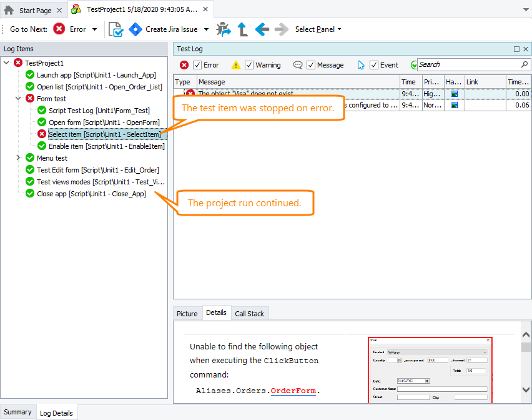Click the blue back arrow icon
The image size is (532, 420).
[x=262, y=29]
